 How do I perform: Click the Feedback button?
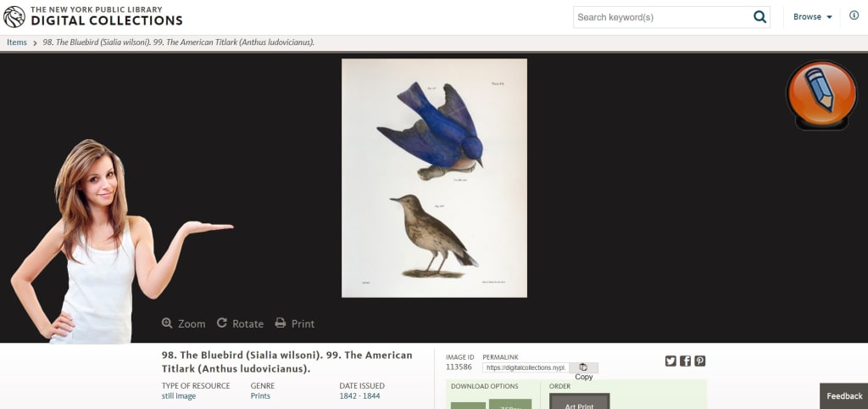(x=844, y=395)
